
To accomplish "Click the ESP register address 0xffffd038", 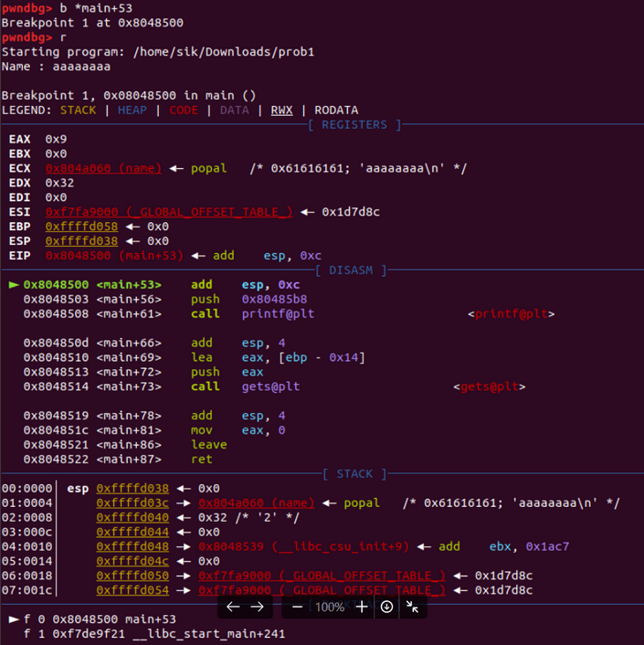I will [x=81, y=241].
